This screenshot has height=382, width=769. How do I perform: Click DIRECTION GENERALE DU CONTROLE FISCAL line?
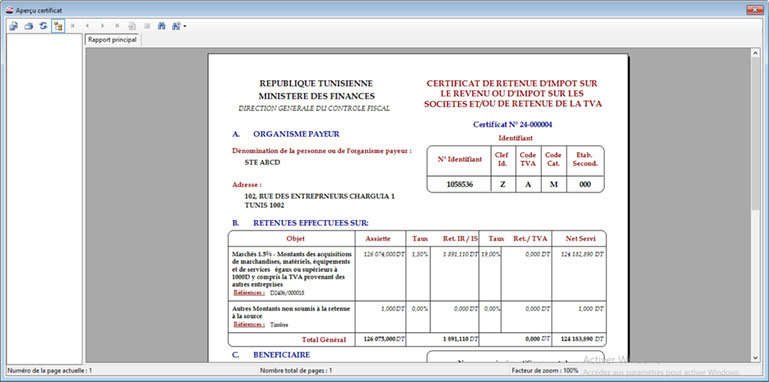pyautogui.click(x=314, y=109)
